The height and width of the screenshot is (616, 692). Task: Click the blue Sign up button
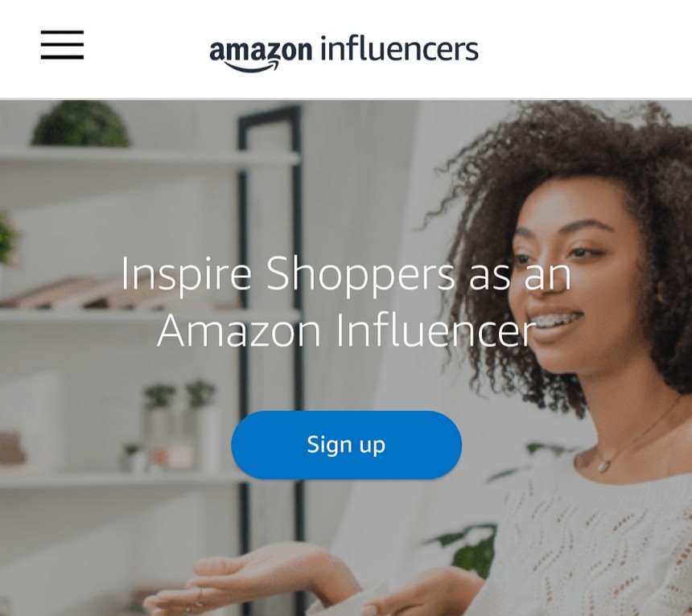347,445
